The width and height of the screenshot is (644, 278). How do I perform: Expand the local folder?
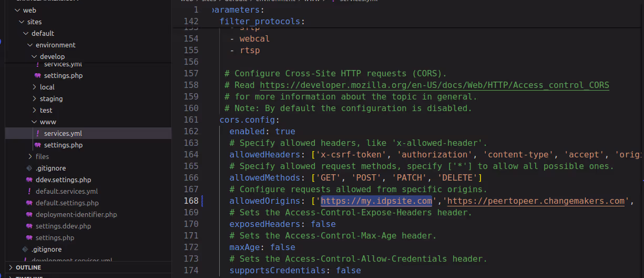(x=34, y=87)
